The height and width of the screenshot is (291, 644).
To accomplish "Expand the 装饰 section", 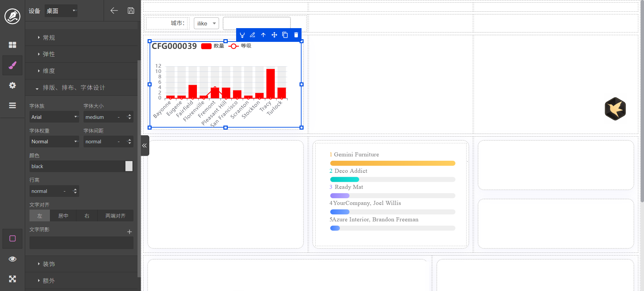I will coord(49,264).
